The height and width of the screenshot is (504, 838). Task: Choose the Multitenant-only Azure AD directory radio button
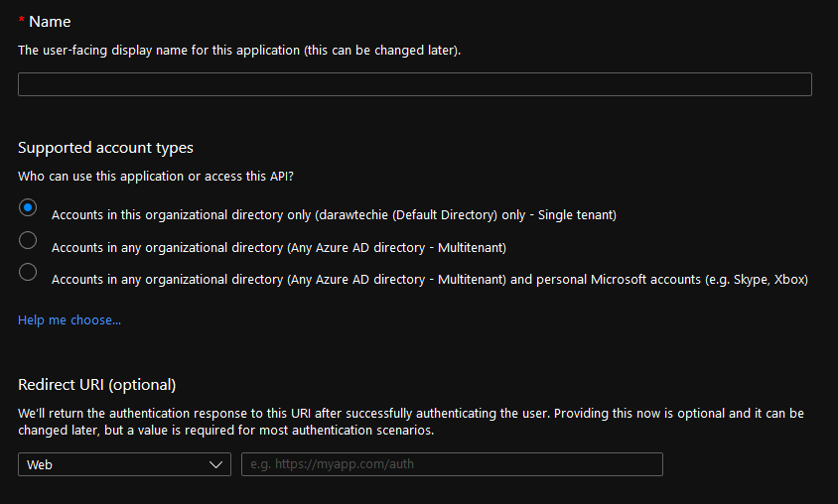click(28, 240)
